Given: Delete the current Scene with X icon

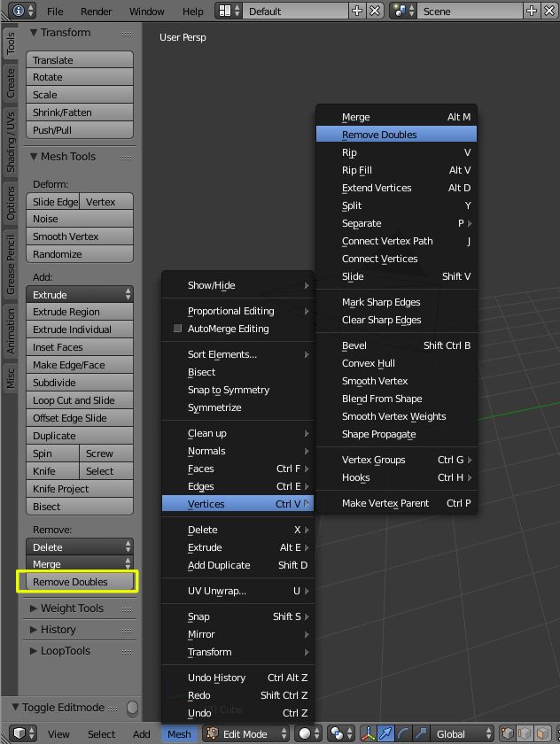Looking at the screenshot, I should [x=549, y=11].
